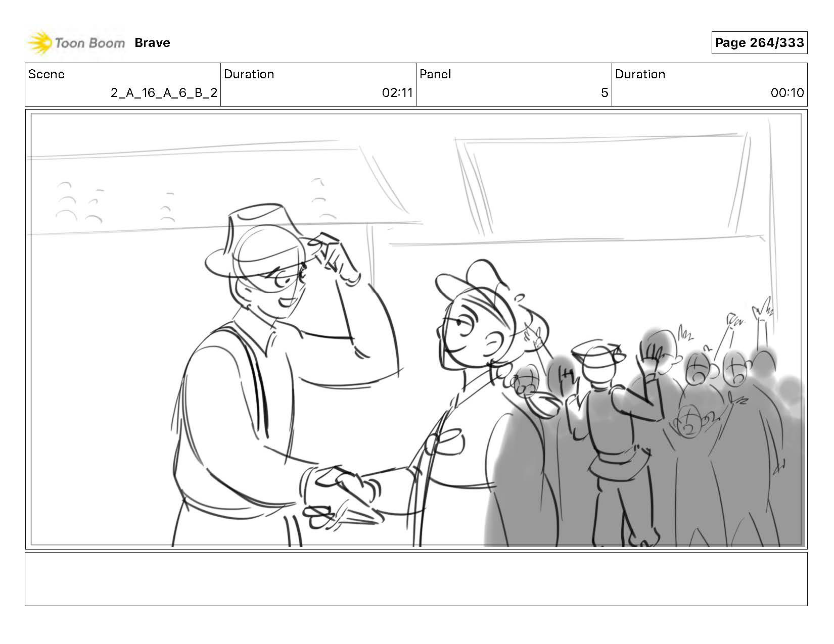Click the empty notes box below the panel
This screenshot has height=644, width=834.
tap(416, 579)
